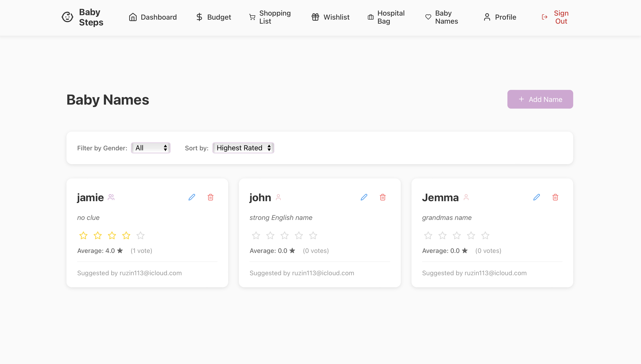Delete the john name card

pyautogui.click(x=383, y=197)
